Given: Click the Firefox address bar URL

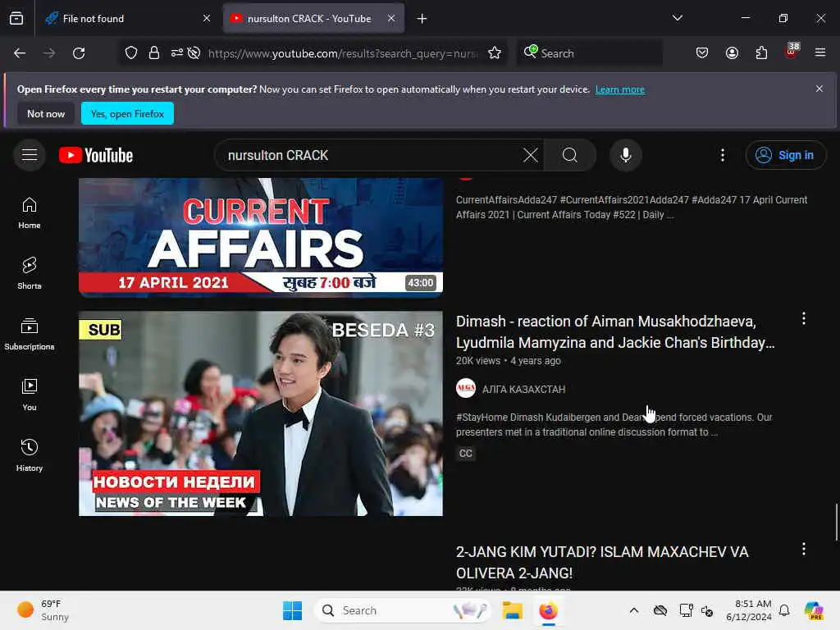Looking at the screenshot, I should click(x=343, y=53).
